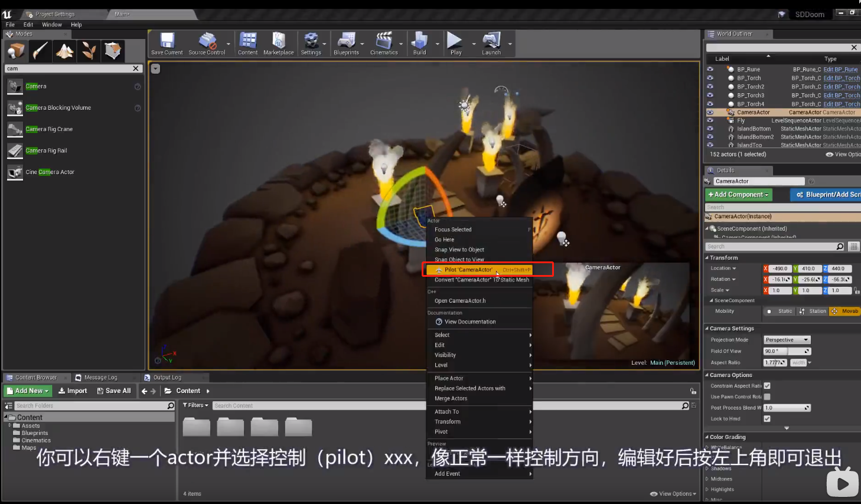Click Camera Rig Rail icon
The image size is (861, 504).
coord(15,151)
